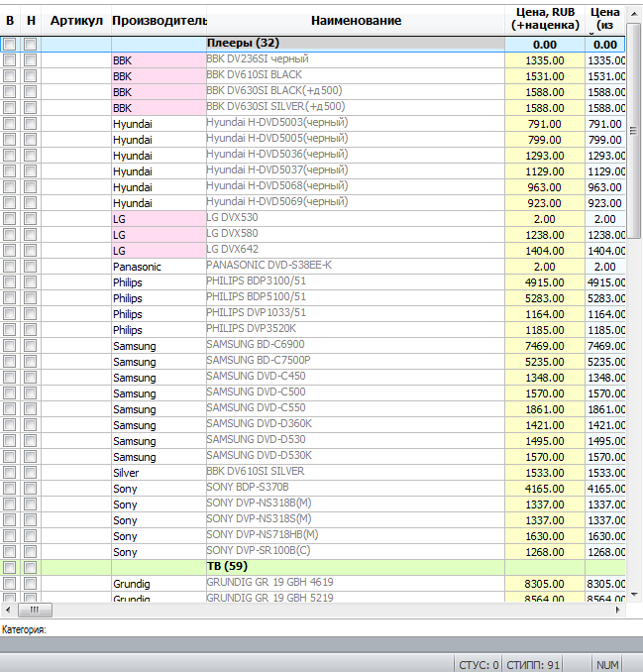Select the SONY DVP-NS718HB(M) row
The width and height of the screenshot is (643, 672).
(312, 535)
